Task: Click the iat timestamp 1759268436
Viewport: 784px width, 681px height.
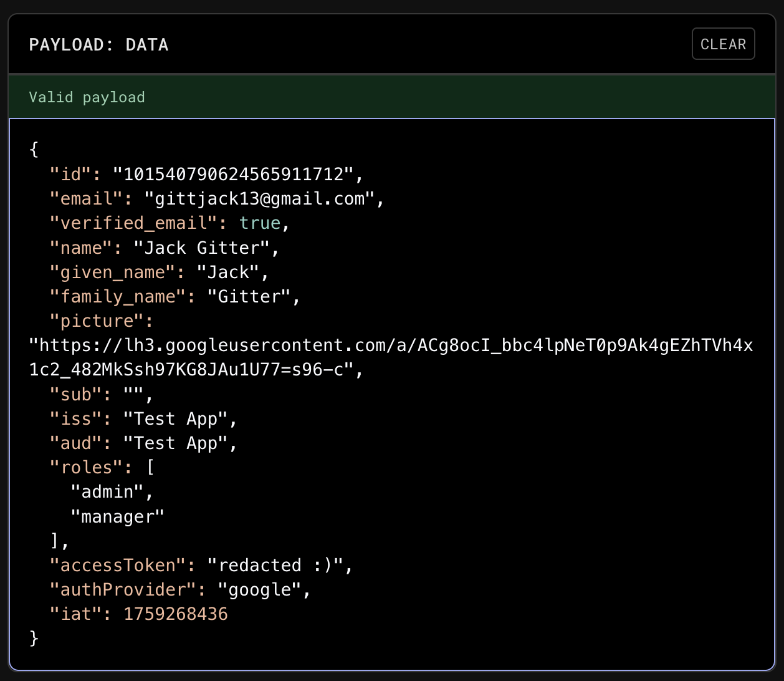Action: pyautogui.click(x=176, y=614)
